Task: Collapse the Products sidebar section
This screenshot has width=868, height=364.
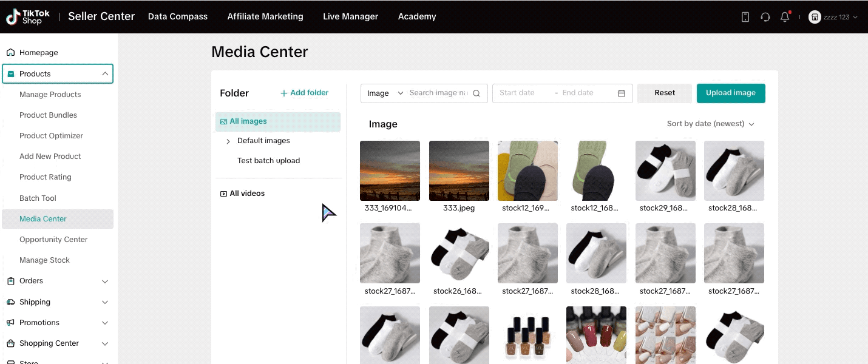Action: (x=105, y=74)
